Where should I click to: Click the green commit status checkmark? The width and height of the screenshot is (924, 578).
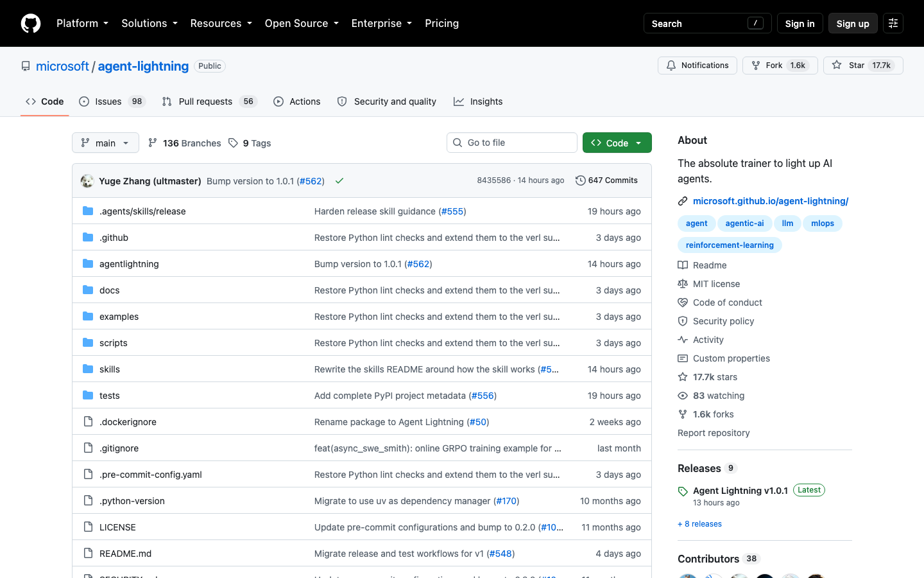tap(339, 181)
